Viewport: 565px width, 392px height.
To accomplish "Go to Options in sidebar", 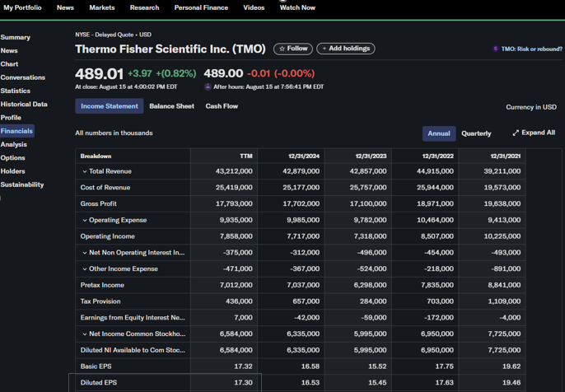I will click(x=12, y=158).
